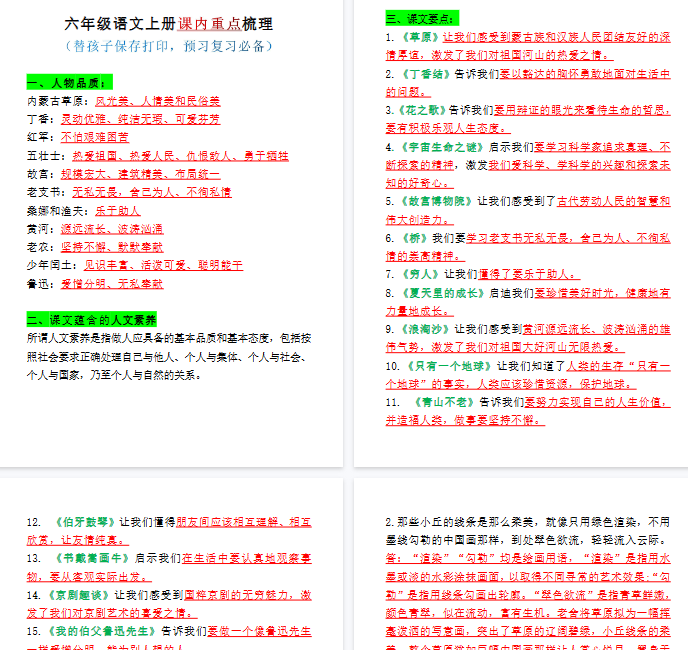Click item 12 title 《伯牙鼓琴》
The width and height of the screenshot is (688, 650).
(x=85, y=522)
